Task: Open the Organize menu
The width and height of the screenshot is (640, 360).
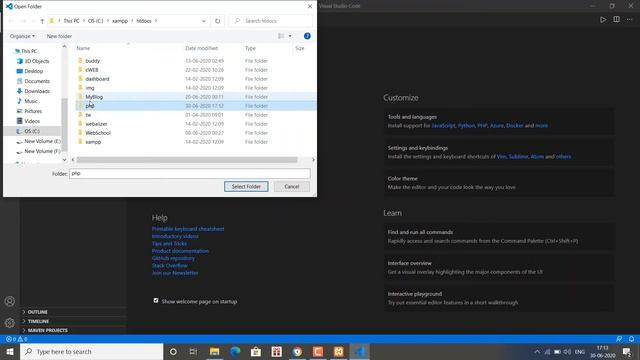Action: click(x=22, y=36)
